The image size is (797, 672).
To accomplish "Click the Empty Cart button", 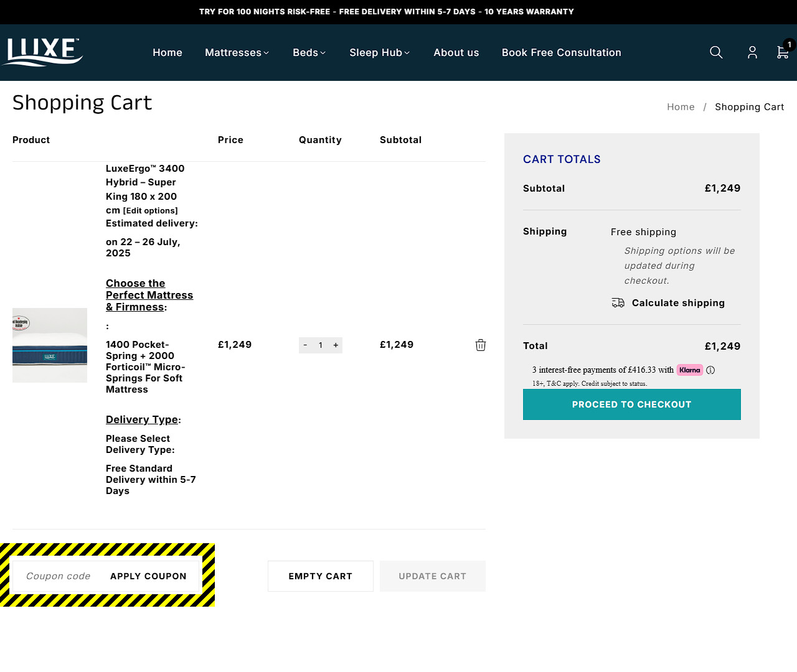I will point(321,576).
